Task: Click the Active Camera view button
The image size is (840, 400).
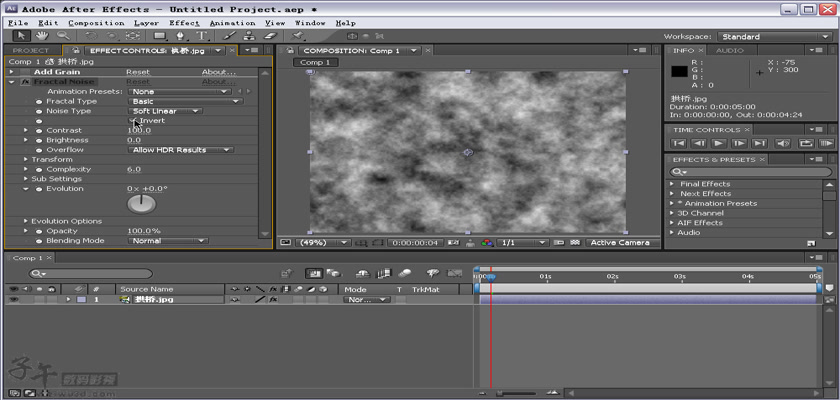Action: pos(619,243)
